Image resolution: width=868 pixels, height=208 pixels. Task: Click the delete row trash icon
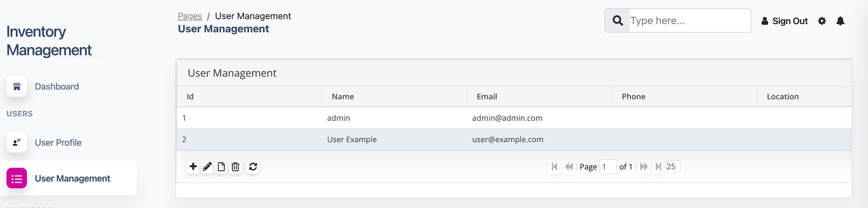236,167
